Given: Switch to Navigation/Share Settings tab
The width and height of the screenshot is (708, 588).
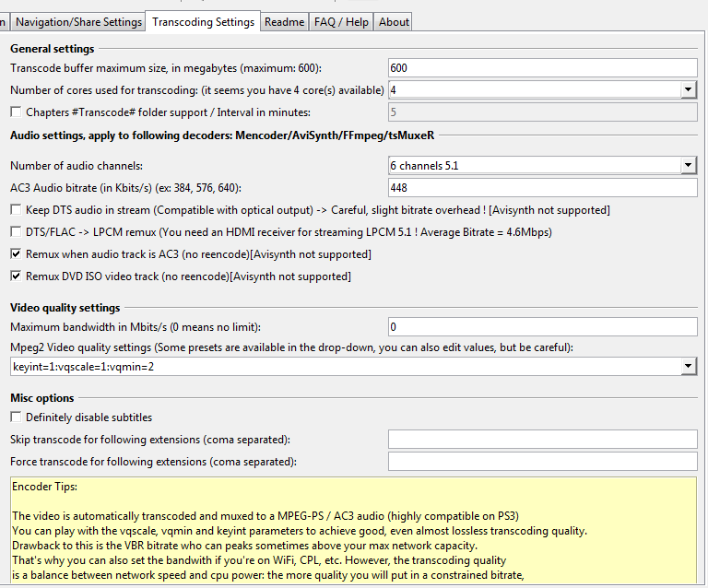Looking at the screenshot, I should click(78, 22).
